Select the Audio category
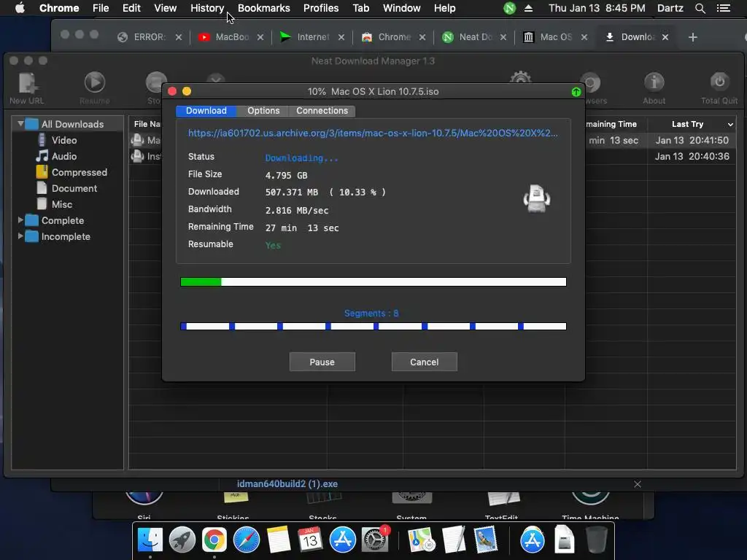The height and width of the screenshot is (560, 747). pos(64,156)
